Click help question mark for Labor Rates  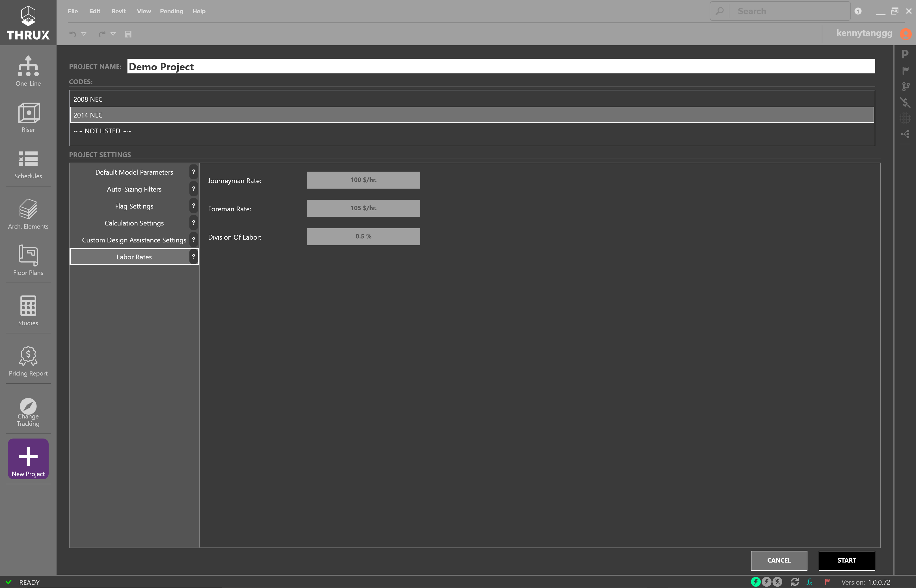click(x=194, y=256)
